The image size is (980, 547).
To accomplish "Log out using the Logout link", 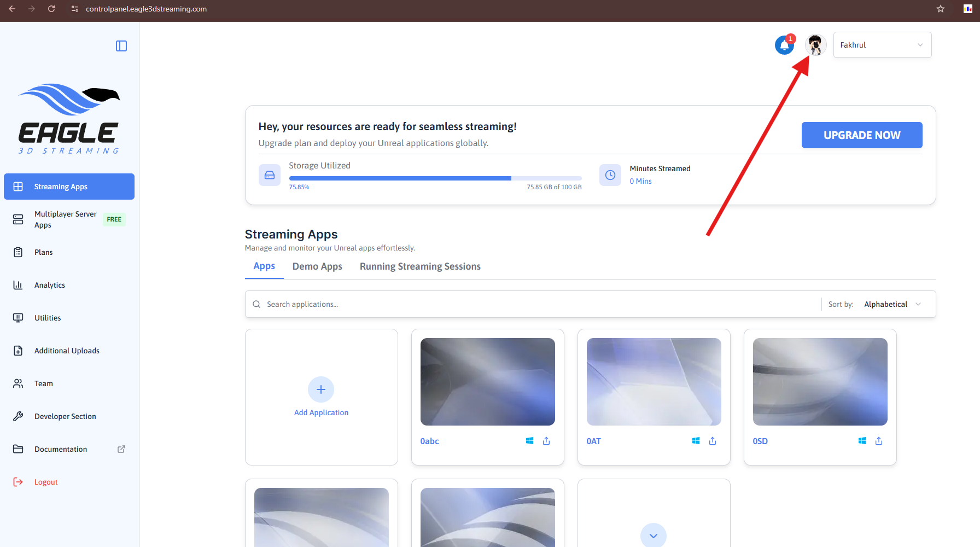I will click(69, 482).
